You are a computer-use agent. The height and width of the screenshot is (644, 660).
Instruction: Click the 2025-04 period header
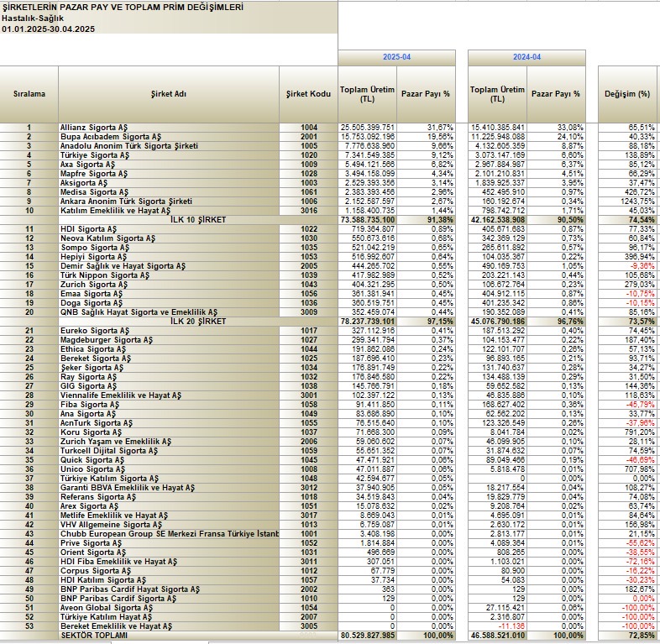pos(396,57)
